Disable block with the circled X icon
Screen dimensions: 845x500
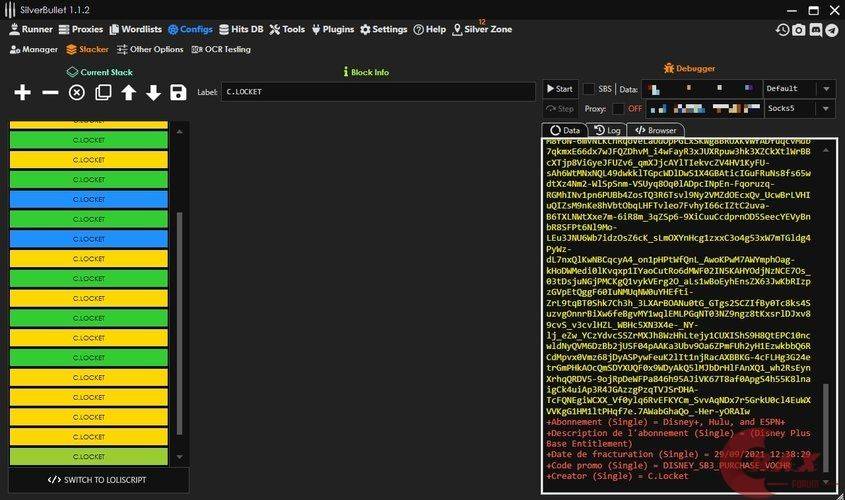(77, 93)
